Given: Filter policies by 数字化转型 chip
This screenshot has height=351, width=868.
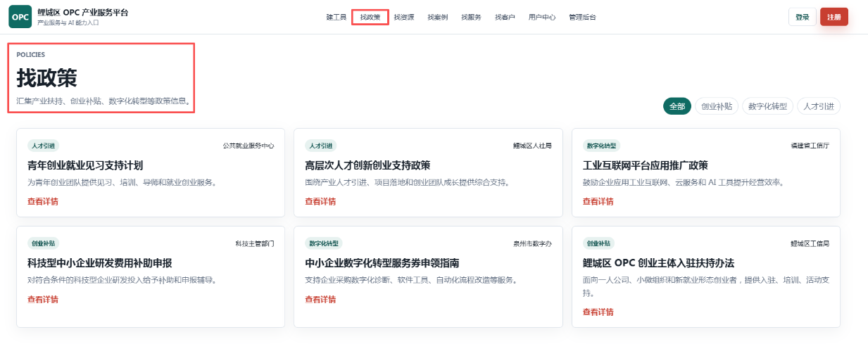Looking at the screenshot, I should tap(767, 106).
